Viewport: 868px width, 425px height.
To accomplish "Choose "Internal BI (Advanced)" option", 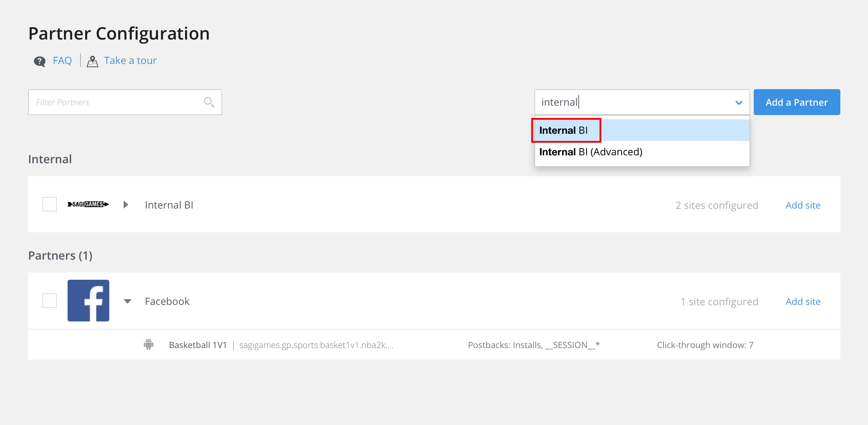I will (x=591, y=152).
